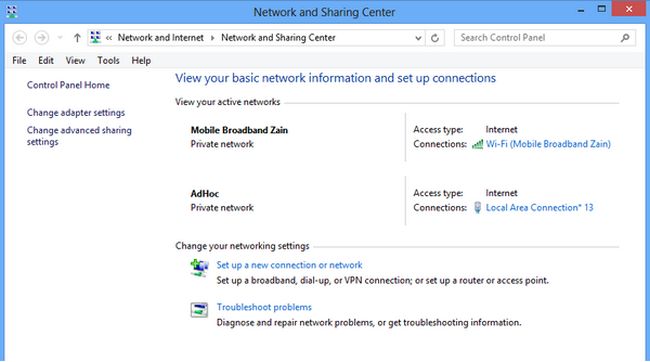Viewport: 650px width, 362px height.
Task: Click the search magnifier icon
Action: pyautogui.click(x=625, y=38)
